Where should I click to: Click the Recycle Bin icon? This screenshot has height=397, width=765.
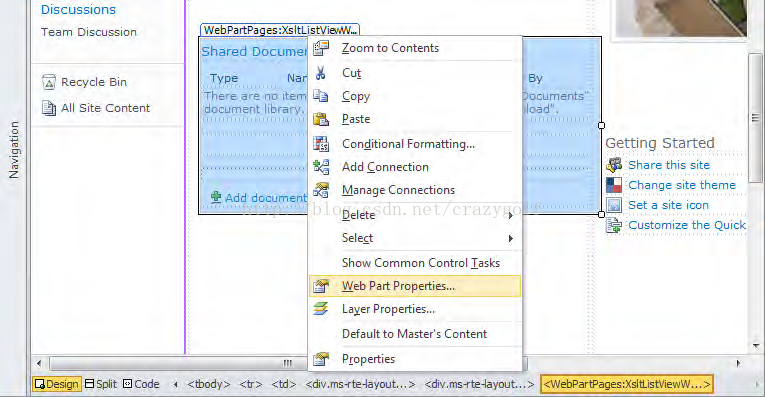pos(49,82)
